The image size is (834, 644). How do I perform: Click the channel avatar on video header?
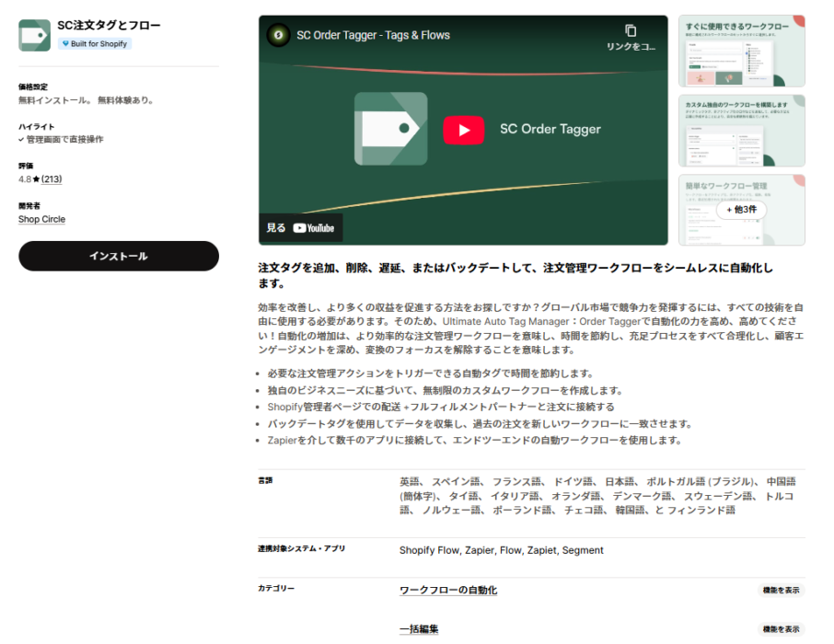[x=278, y=35]
